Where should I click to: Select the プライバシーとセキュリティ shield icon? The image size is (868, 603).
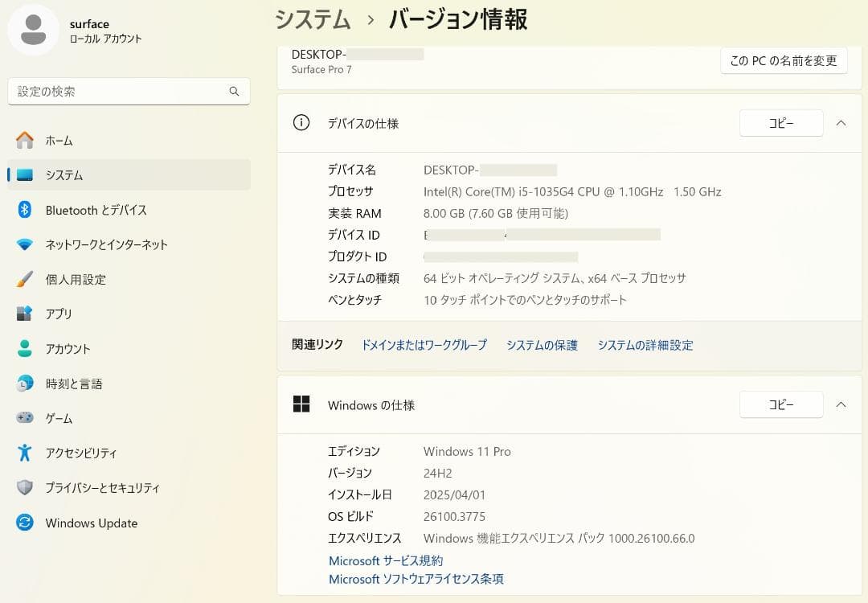24,487
